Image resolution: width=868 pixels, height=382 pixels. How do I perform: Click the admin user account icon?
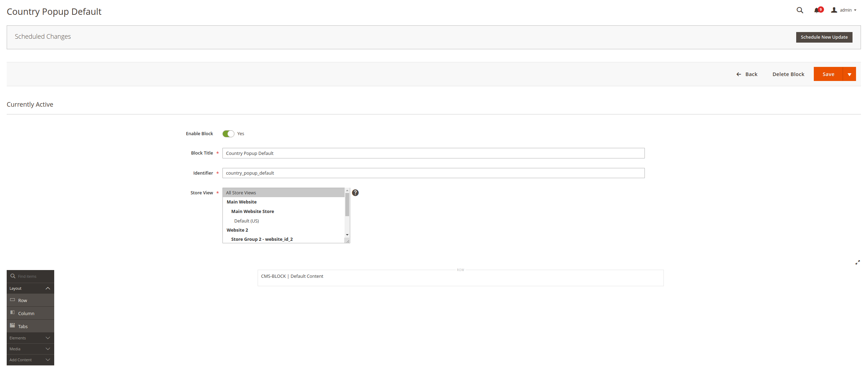[834, 10]
